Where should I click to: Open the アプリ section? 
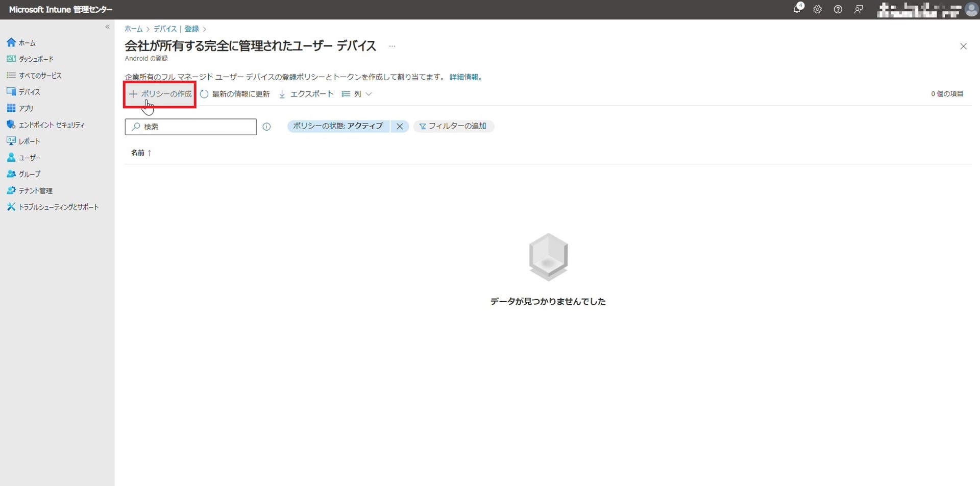[25, 108]
